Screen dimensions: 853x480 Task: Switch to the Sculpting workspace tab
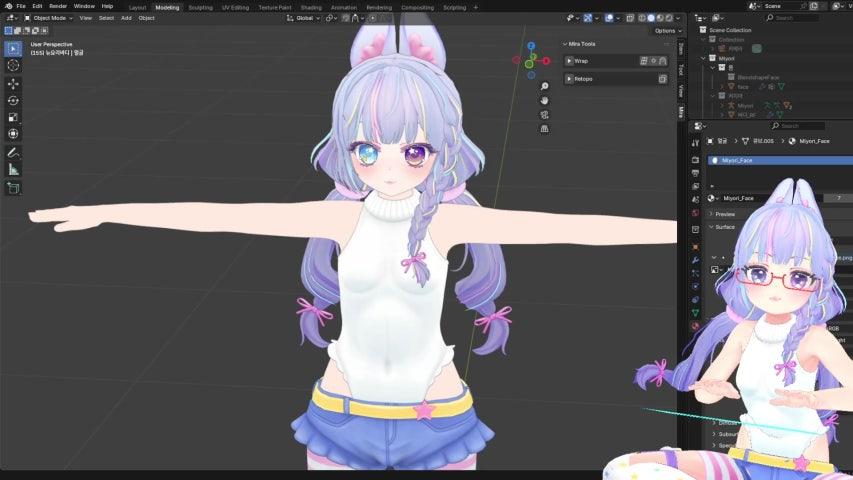coord(200,7)
